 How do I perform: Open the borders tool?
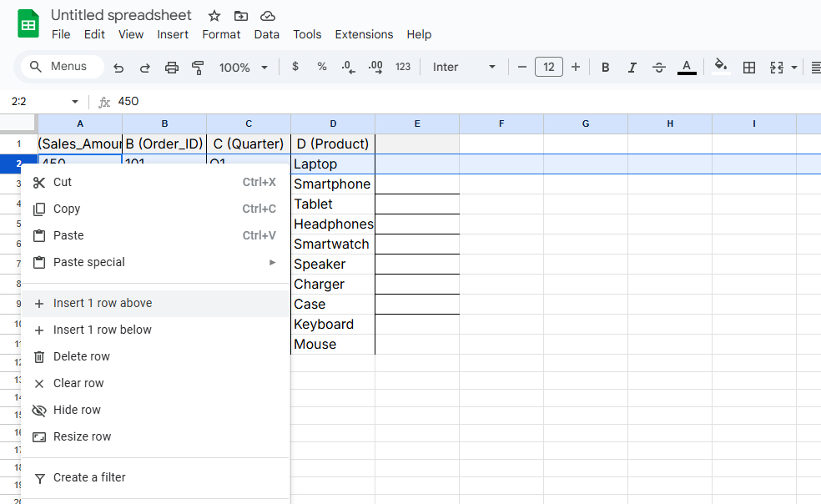click(749, 68)
